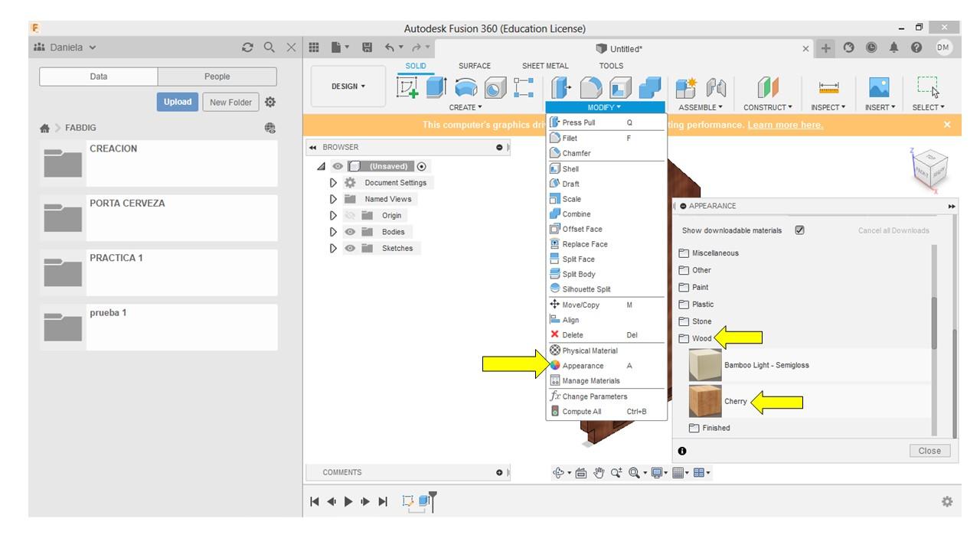Click the data panel search icon
The width and height of the screenshot is (980, 551).
269,47
